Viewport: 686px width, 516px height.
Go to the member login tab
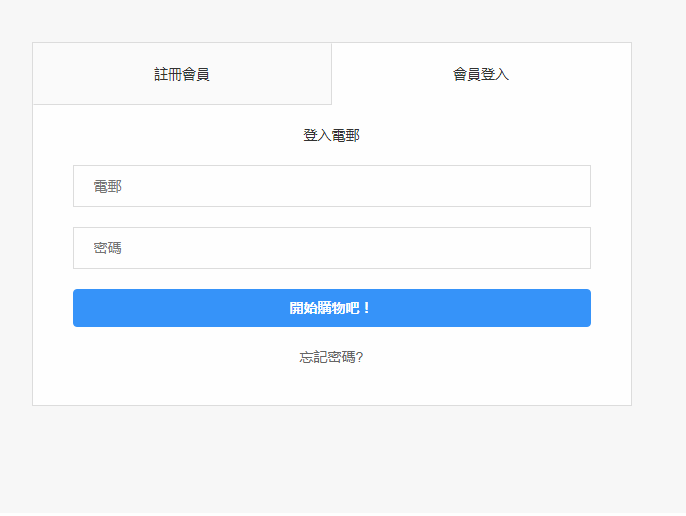[481, 74]
